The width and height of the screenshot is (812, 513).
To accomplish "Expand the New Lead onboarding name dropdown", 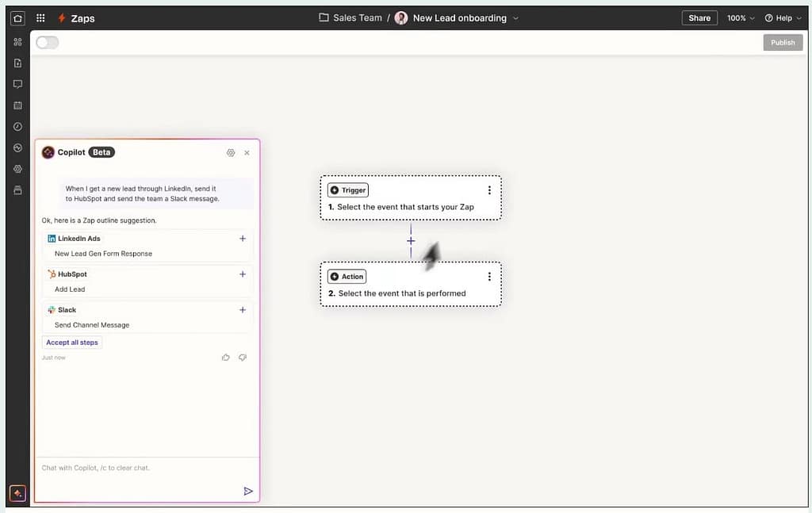I will [516, 17].
